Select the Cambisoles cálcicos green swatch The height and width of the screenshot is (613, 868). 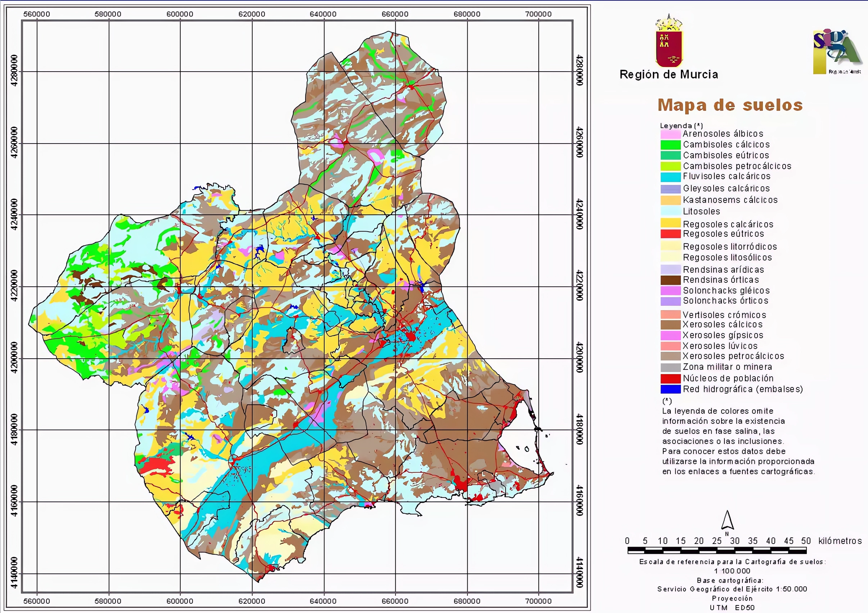(x=670, y=145)
